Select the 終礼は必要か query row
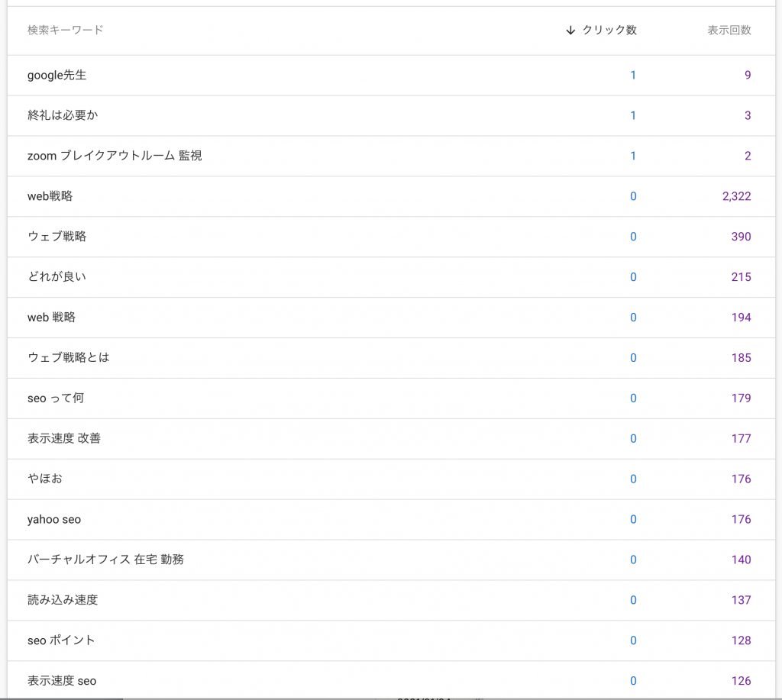 tap(63, 115)
